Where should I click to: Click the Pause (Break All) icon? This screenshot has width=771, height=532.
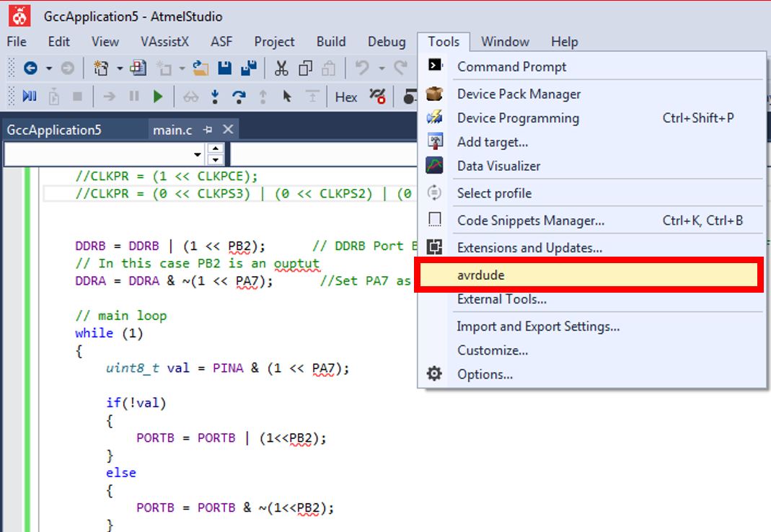pyautogui.click(x=133, y=97)
